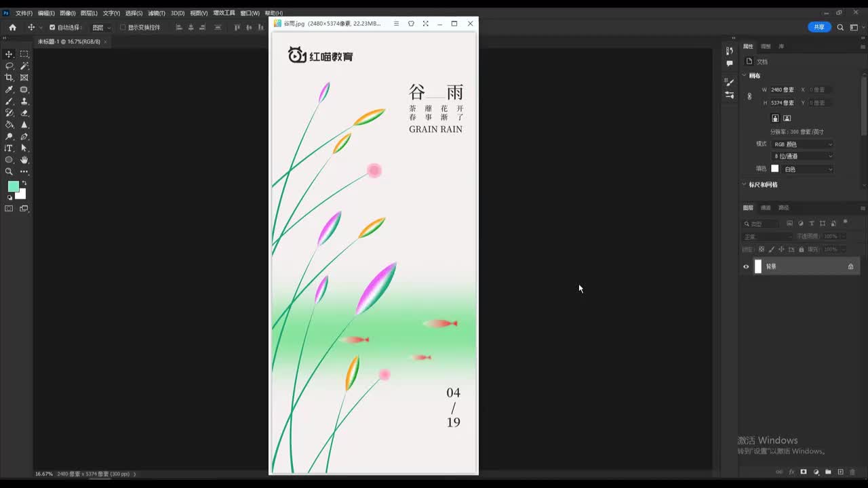This screenshot has width=868, height=488.
Task: Switch to the Adjustments panel tab
Action: (x=766, y=46)
